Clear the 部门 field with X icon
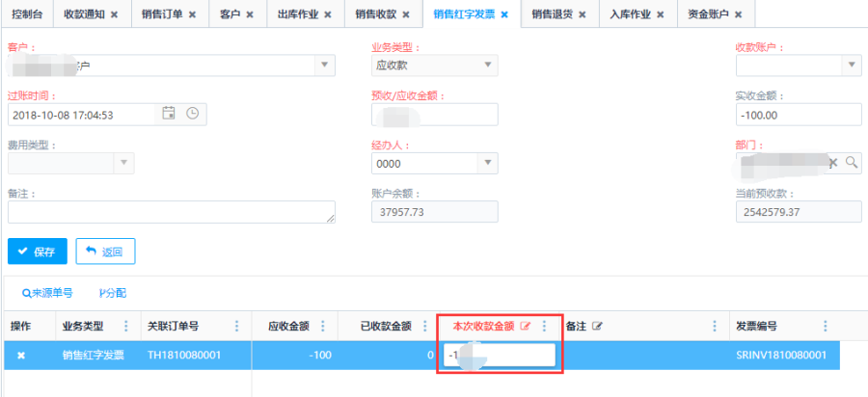868x397 pixels. 833,163
